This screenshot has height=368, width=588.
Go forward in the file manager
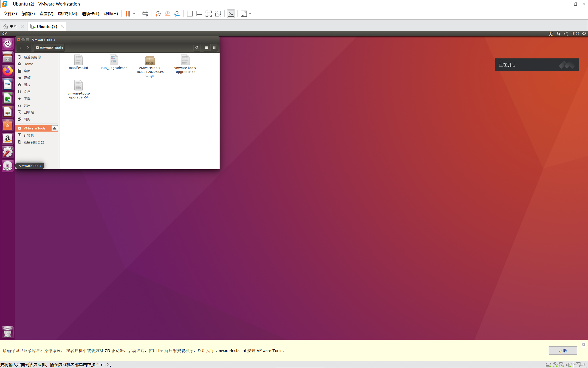[28, 48]
